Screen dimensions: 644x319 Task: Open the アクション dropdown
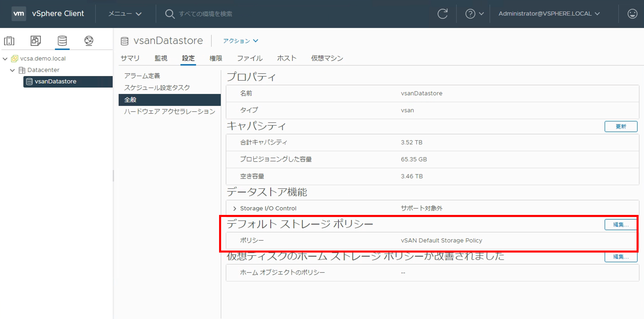(240, 41)
